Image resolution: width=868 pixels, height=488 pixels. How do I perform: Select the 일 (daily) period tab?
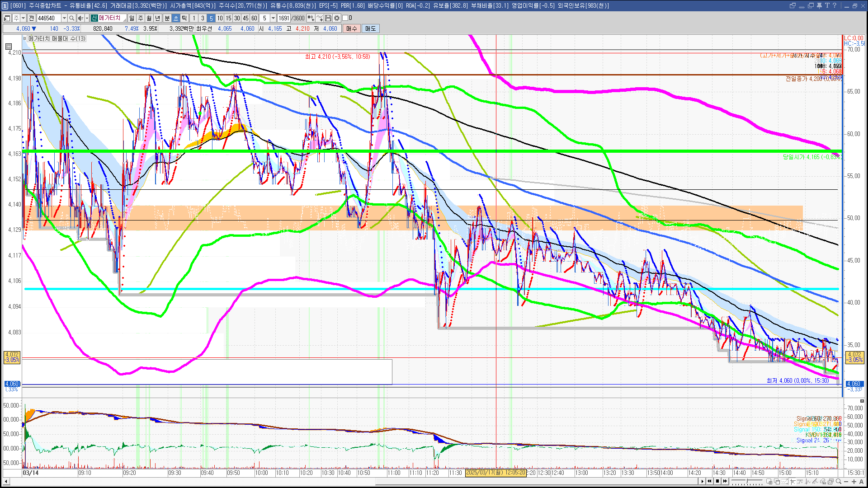132,18
